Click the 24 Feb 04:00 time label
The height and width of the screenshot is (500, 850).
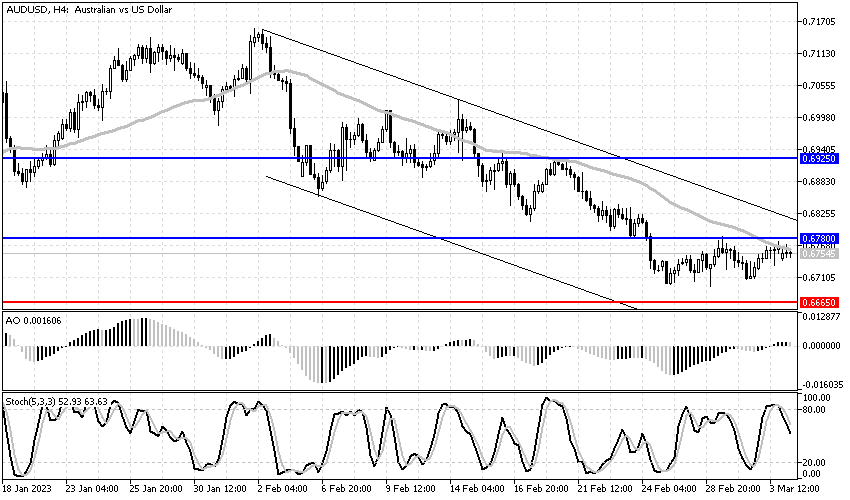669,489
